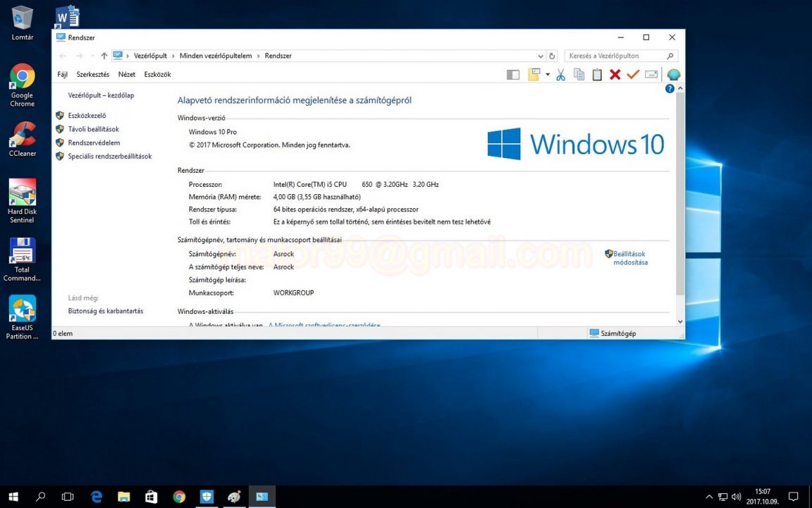812x508 pixels.
Task: Open Biztonság és karbantartás link
Action: tap(106, 311)
